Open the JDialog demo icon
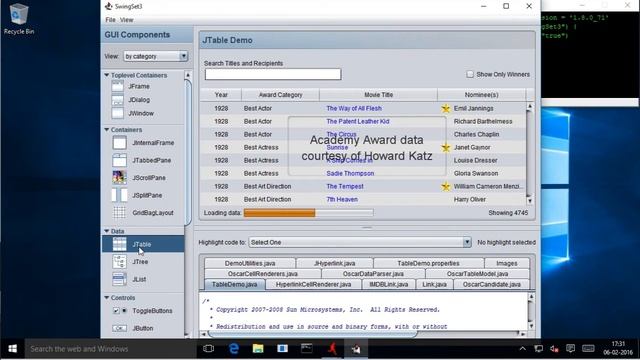The width and height of the screenshot is (640, 360). 118,100
